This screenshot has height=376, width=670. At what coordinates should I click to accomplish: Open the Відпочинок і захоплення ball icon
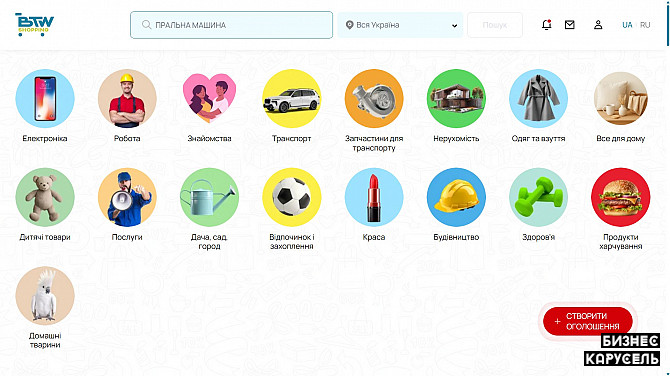click(291, 197)
